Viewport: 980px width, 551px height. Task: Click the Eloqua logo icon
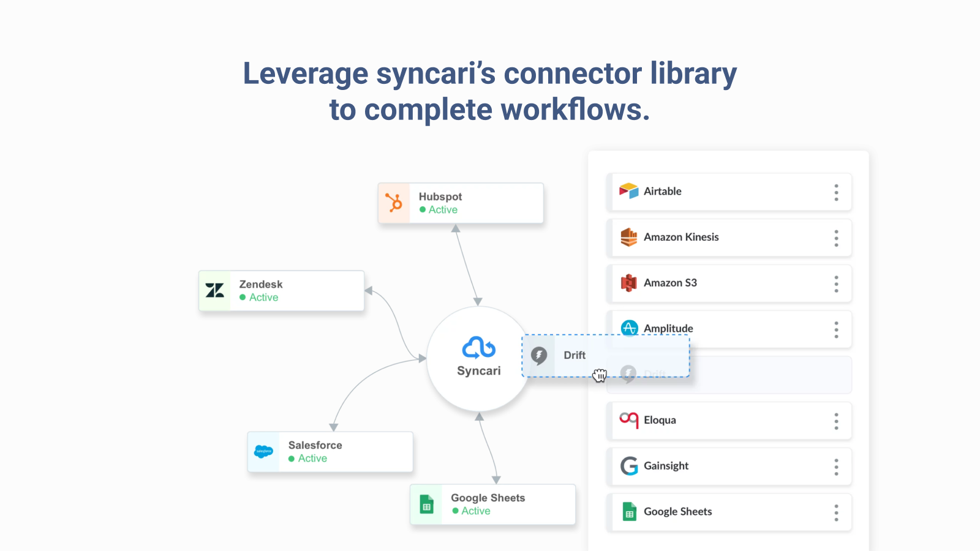[x=628, y=420]
